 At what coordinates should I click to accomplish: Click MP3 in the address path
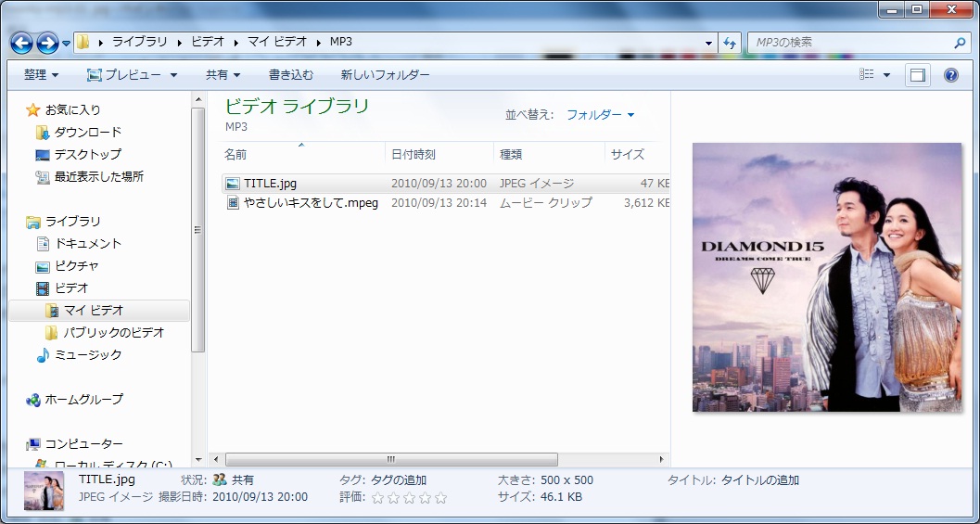340,42
